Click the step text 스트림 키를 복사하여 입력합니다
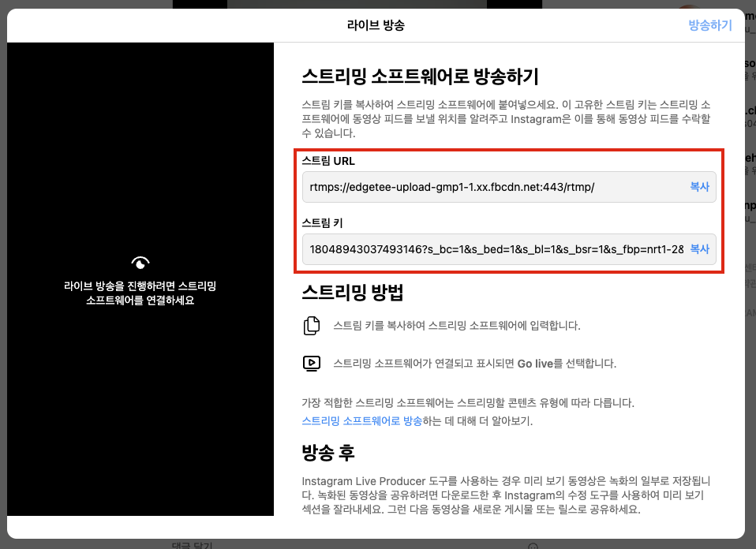The width and height of the screenshot is (756, 549). 457,326
